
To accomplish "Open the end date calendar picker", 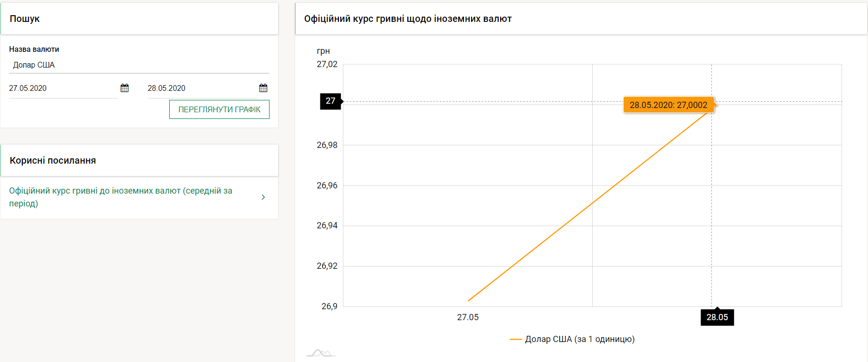I will (263, 88).
